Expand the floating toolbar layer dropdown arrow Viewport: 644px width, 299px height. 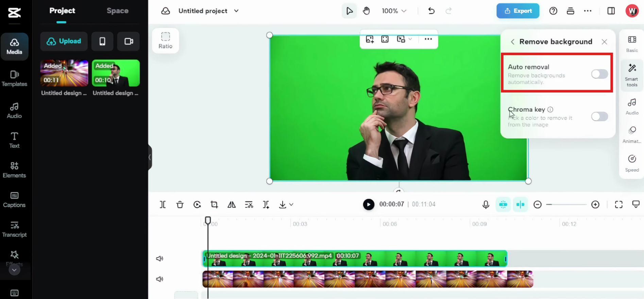tap(410, 39)
